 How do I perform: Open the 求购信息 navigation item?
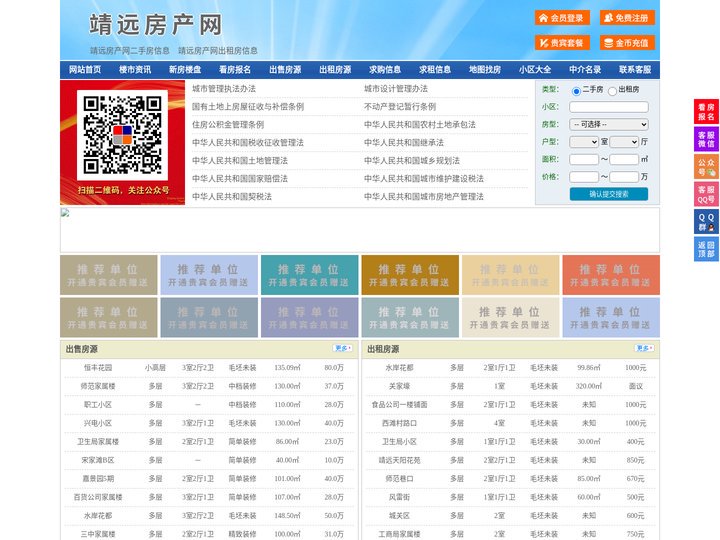coord(385,70)
